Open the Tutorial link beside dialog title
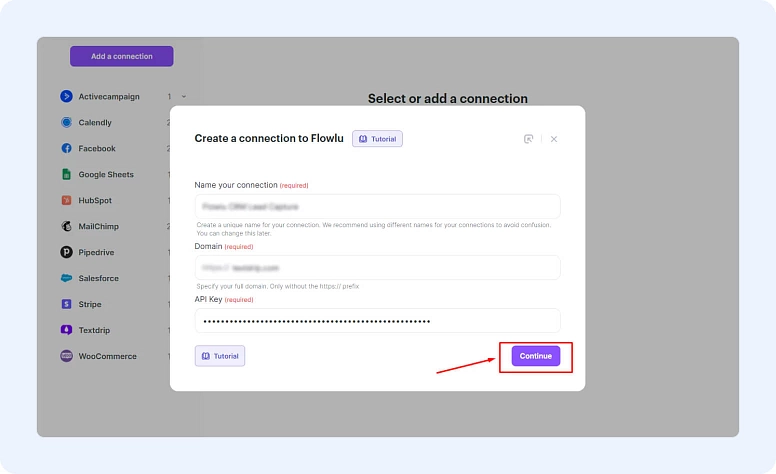This screenshot has height=474, width=776. coord(377,139)
